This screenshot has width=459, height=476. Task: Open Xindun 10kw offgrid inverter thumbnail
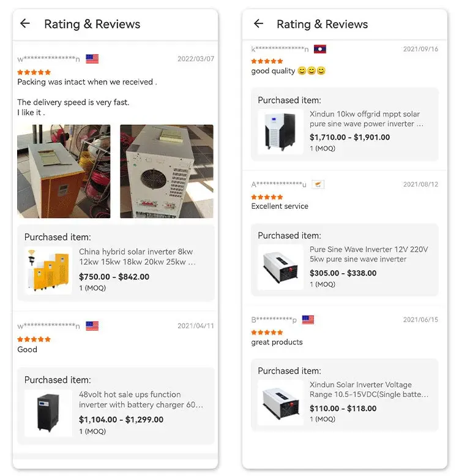pos(280,132)
